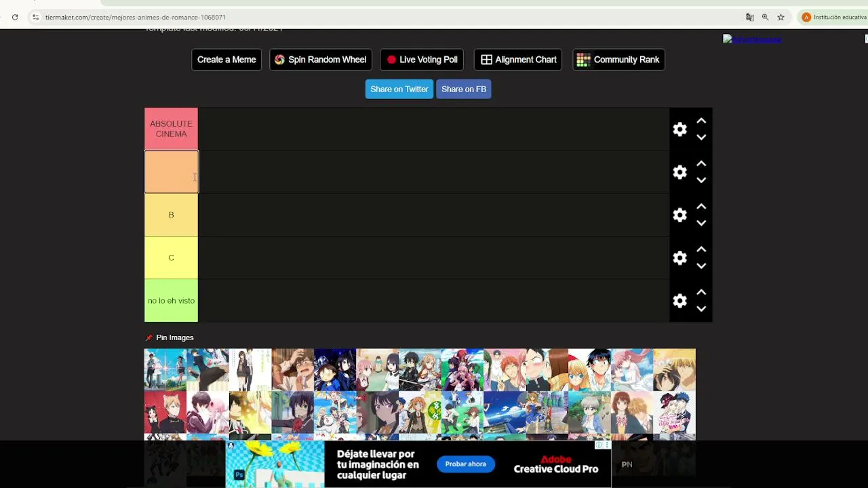This screenshot has height=488, width=868.
Task: Edit the C tier label
Action: (171, 258)
